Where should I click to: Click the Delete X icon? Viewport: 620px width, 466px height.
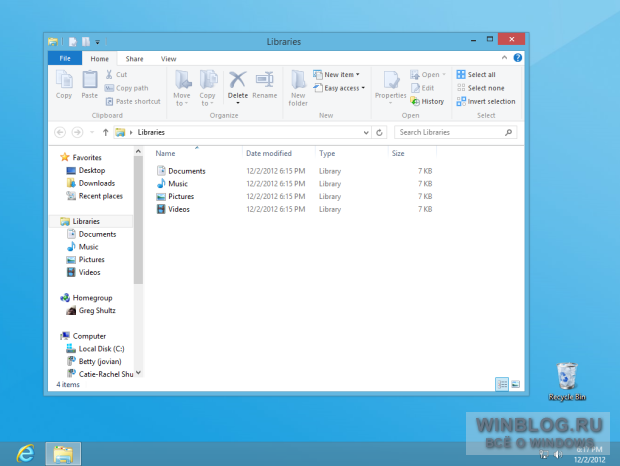tap(238, 80)
